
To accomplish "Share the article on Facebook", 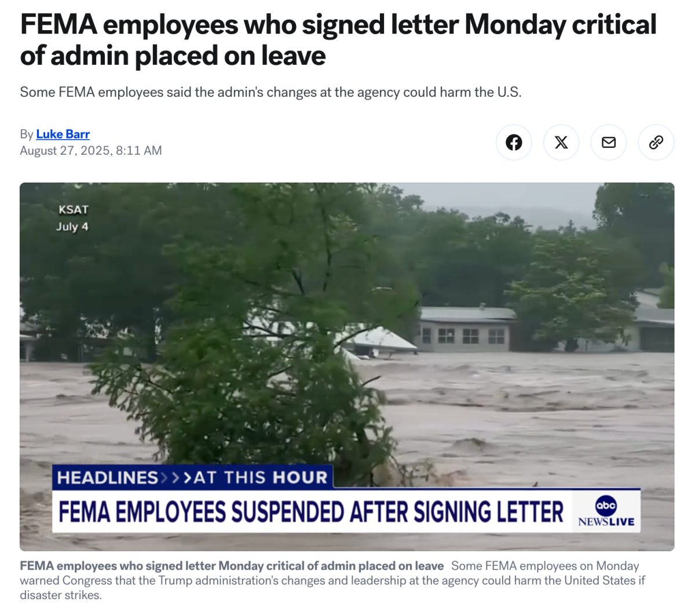I will coord(514,142).
